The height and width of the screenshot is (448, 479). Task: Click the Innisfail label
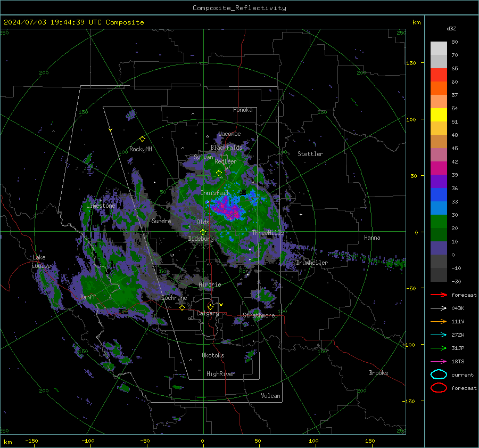tap(214, 193)
